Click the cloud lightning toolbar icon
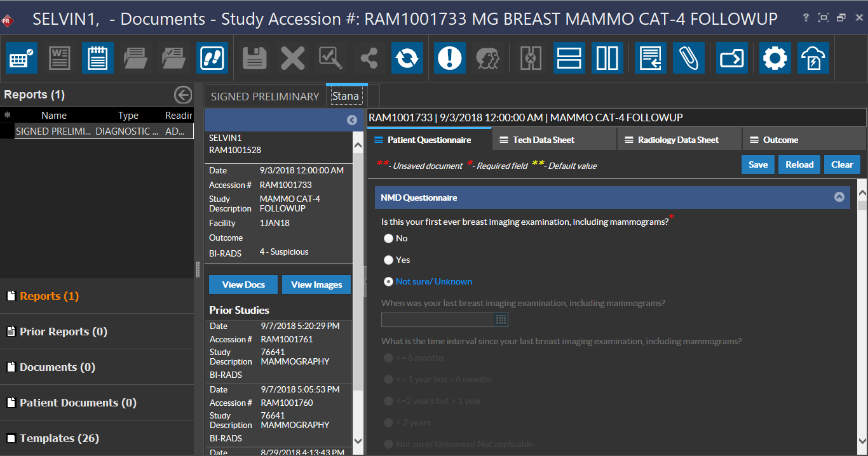The width and height of the screenshot is (868, 456). (813, 58)
